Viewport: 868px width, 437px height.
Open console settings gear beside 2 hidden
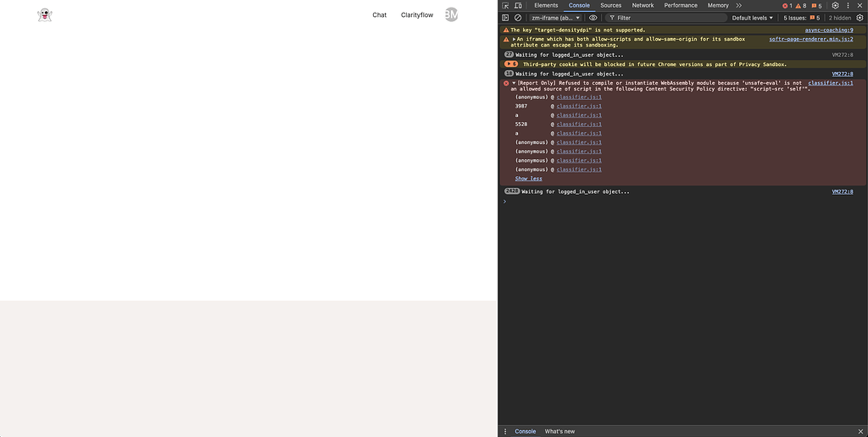click(860, 18)
